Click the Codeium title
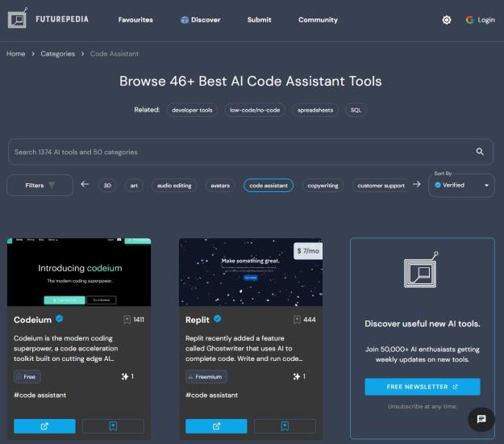 (32, 320)
